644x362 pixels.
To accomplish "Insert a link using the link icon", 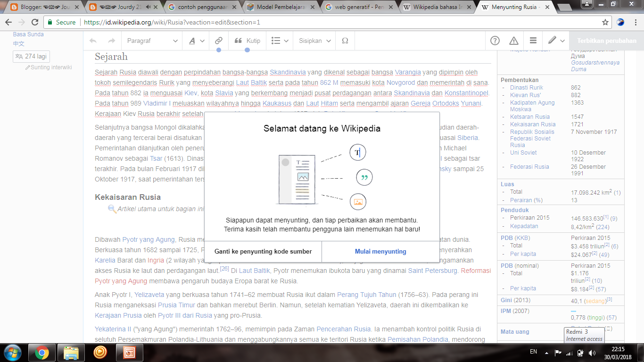I will [218, 41].
